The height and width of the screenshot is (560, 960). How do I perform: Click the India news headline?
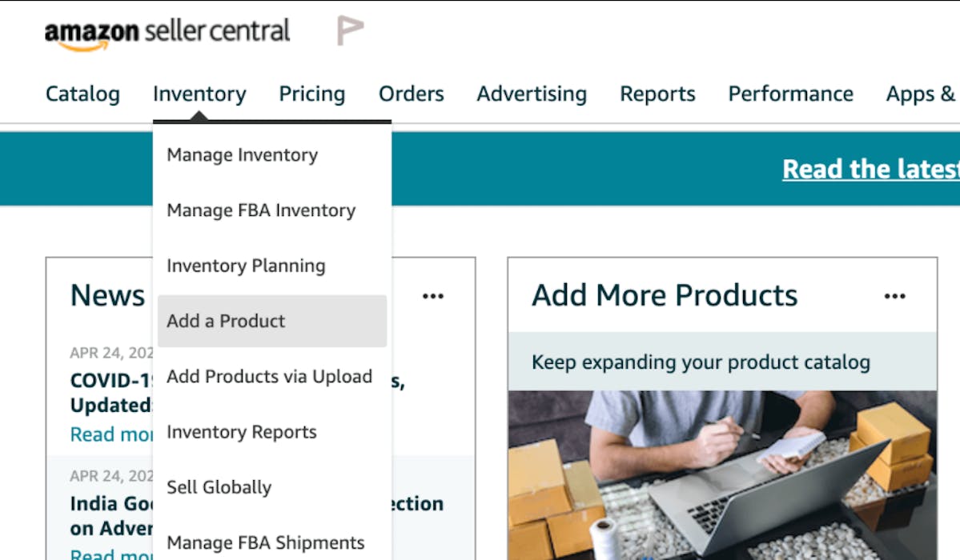pyautogui.click(x=111, y=516)
